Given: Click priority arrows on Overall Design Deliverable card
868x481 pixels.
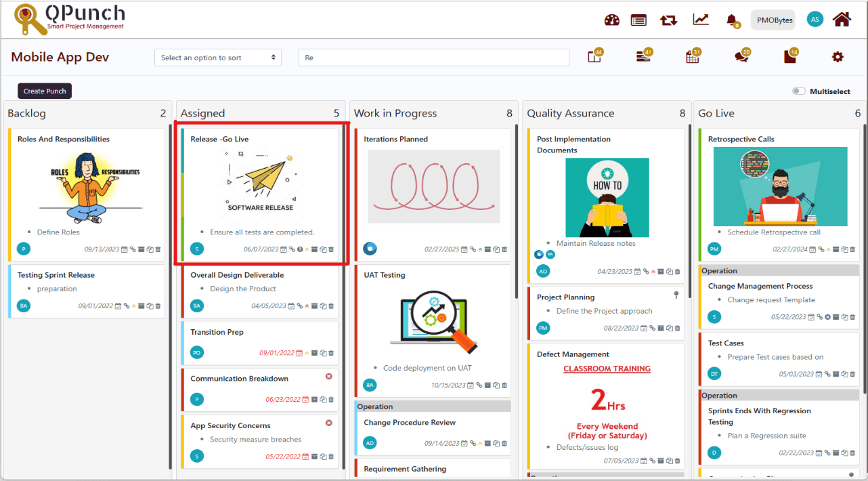Looking at the screenshot, I should [x=307, y=306].
